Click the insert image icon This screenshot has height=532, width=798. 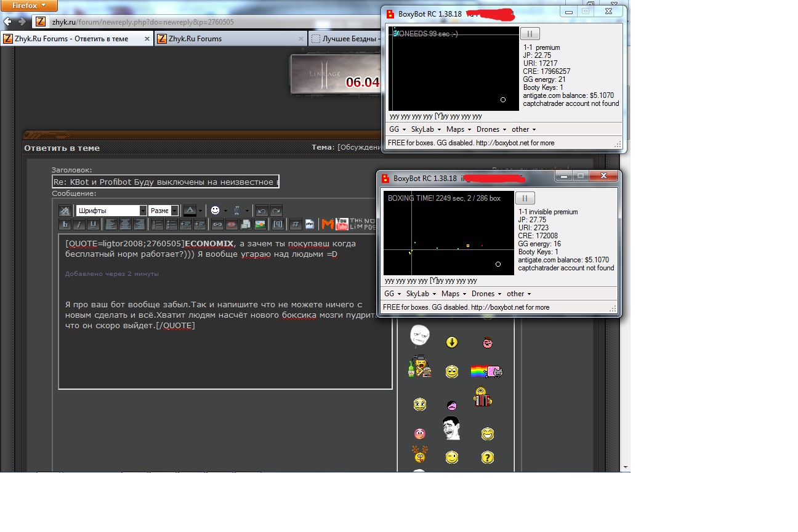260,225
